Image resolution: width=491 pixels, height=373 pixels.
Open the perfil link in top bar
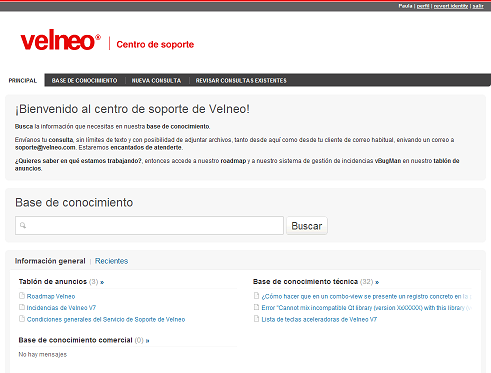423,6
